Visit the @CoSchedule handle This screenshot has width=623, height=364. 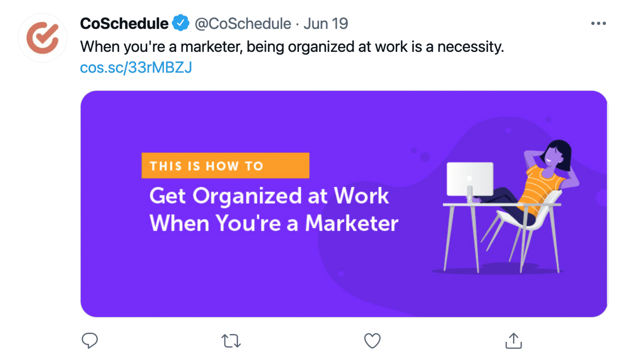click(x=243, y=23)
